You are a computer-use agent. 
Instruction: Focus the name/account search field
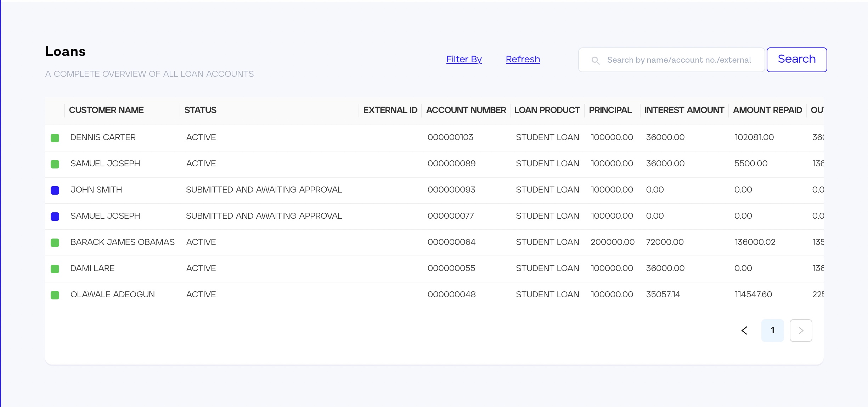click(x=678, y=60)
